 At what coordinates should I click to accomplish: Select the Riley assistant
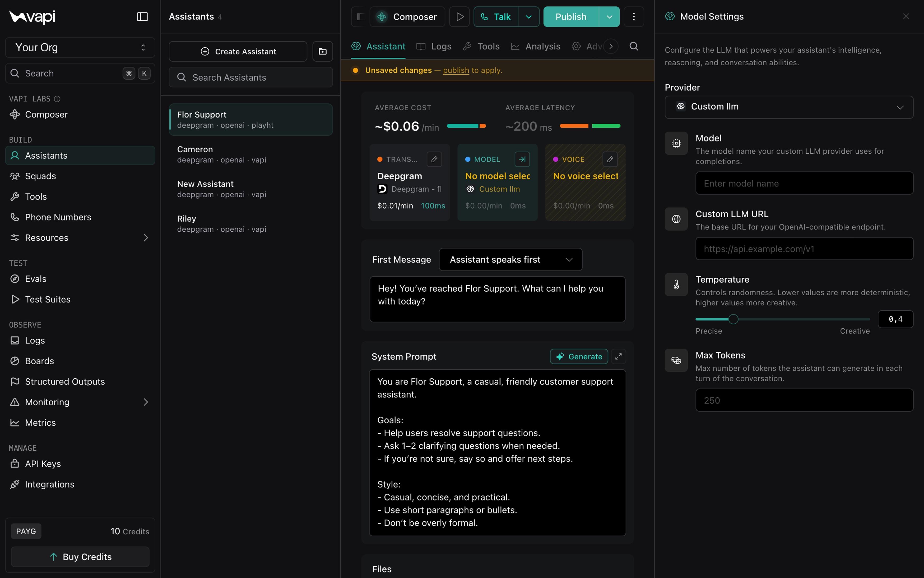tap(250, 224)
